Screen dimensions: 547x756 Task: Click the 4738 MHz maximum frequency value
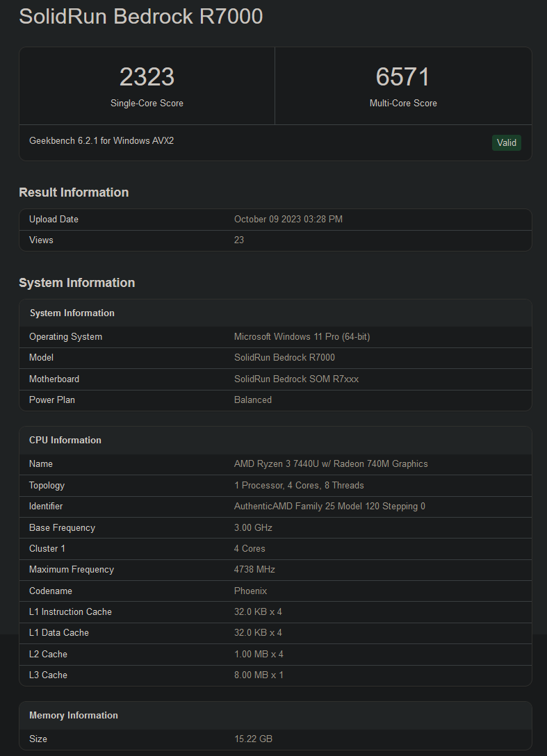coord(254,569)
